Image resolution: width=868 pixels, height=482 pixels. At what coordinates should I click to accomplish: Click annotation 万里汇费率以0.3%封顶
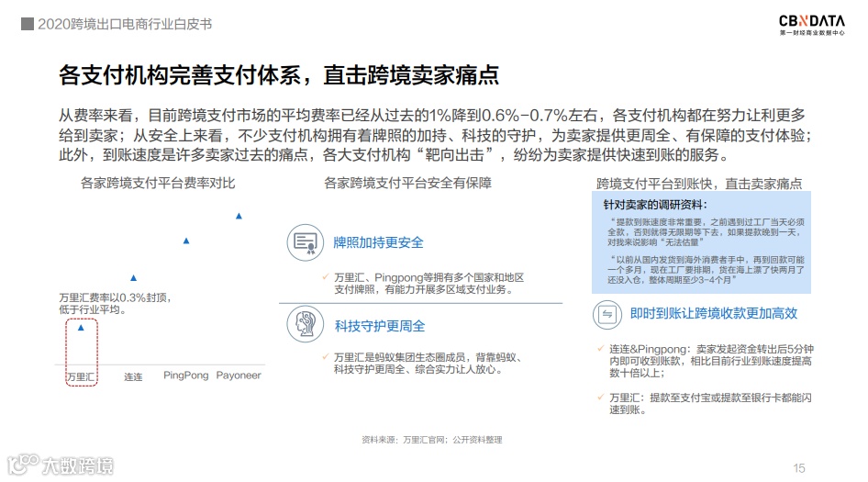pyautogui.click(x=115, y=304)
